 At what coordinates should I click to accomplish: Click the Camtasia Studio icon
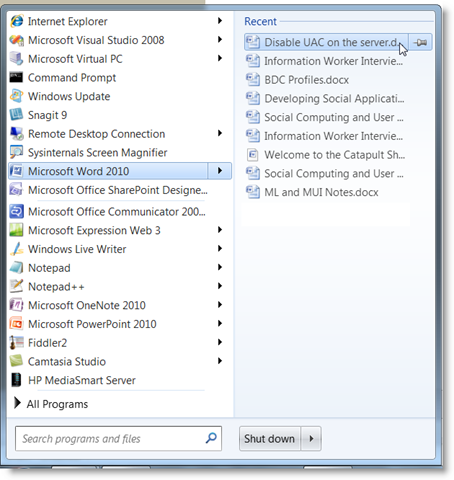point(16,361)
